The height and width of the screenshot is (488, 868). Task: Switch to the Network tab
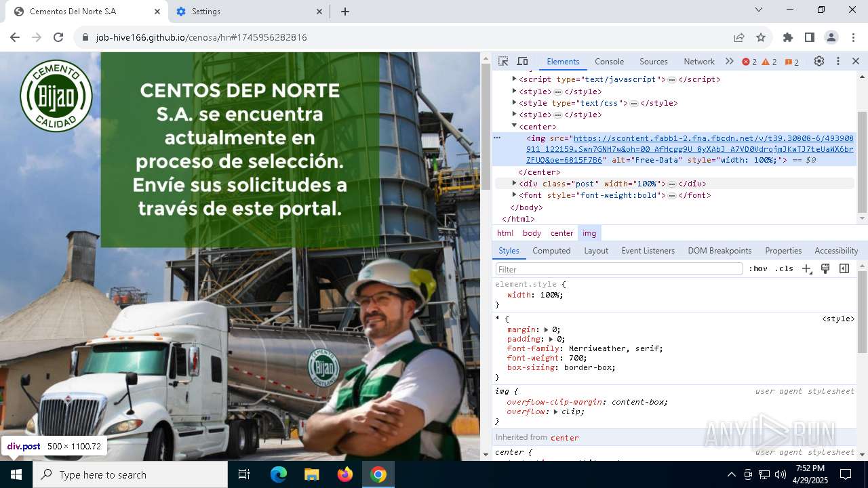[x=699, y=61]
